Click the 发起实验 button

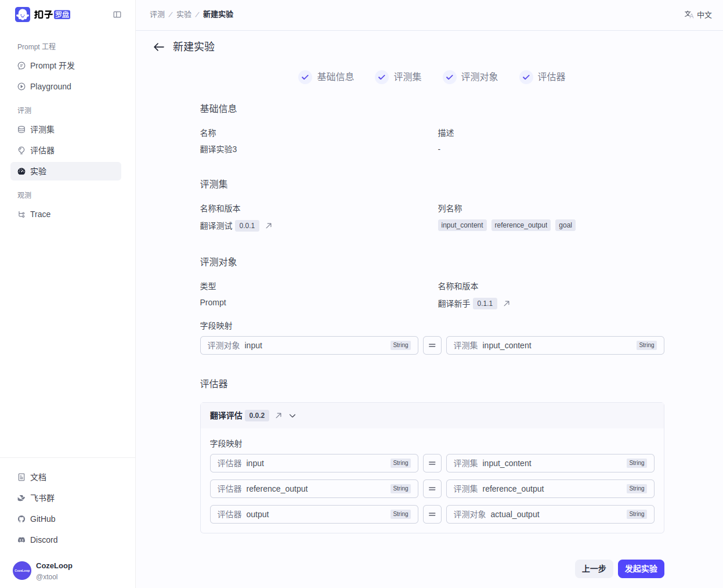641,569
